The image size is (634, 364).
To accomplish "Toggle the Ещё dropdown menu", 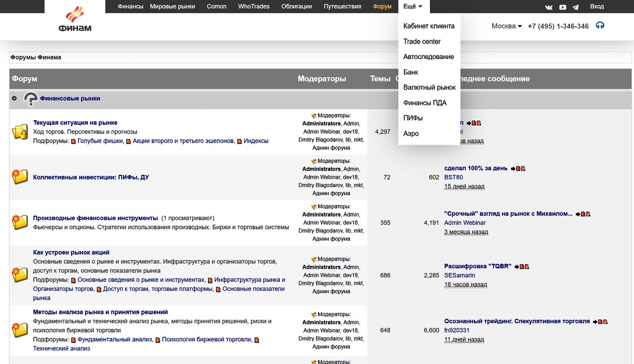I will point(413,7).
